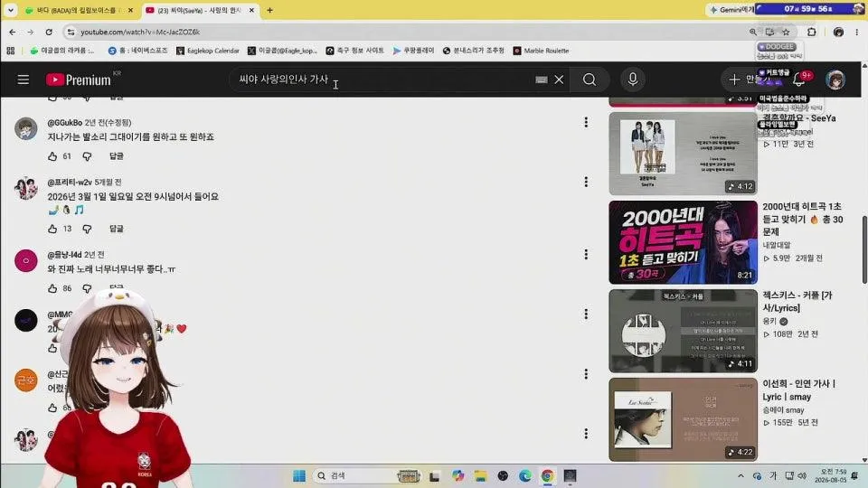The image size is (868, 488).
Task: Go back in browser history
Action: pos(12,33)
